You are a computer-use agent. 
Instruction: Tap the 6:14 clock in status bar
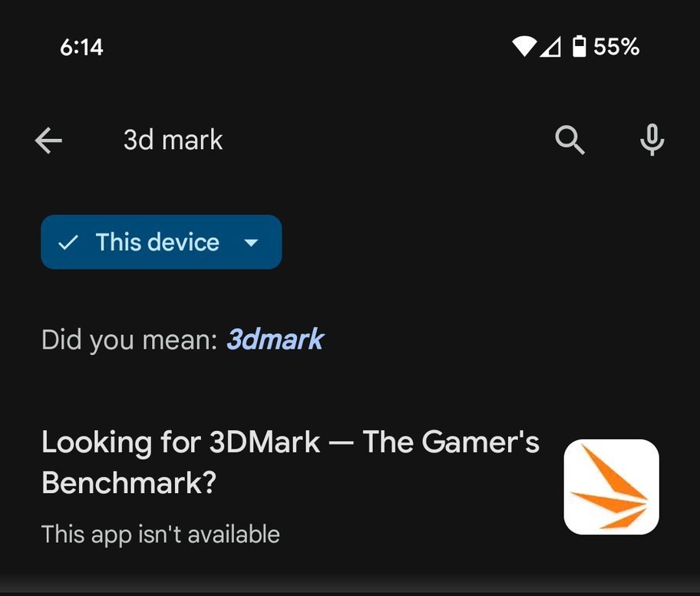tap(81, 48)
